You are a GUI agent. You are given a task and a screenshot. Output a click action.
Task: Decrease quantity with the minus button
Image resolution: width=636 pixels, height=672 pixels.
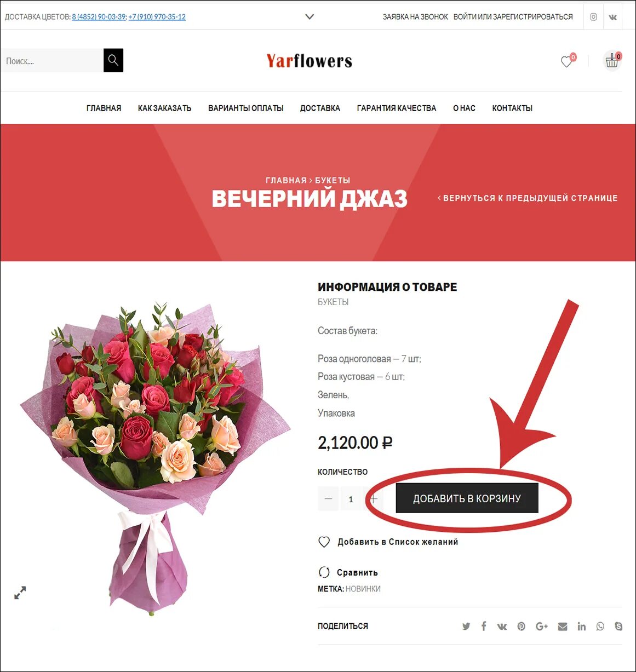(328, 499)
